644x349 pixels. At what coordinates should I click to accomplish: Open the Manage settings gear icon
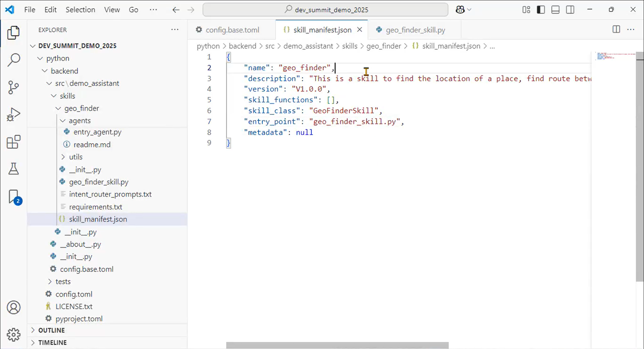[13, 335]
